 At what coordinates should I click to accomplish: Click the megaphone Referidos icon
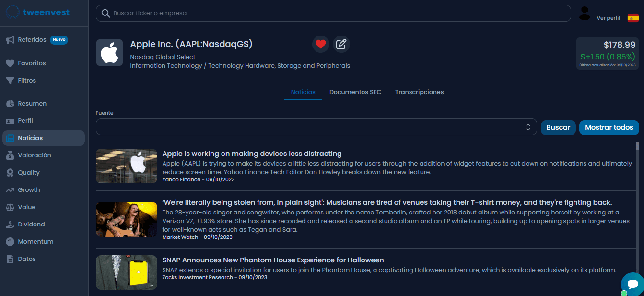[10, 40]
